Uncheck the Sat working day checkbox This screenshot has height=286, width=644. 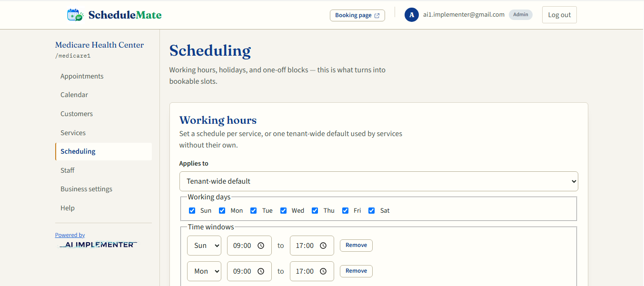click(x=372, y=210)
